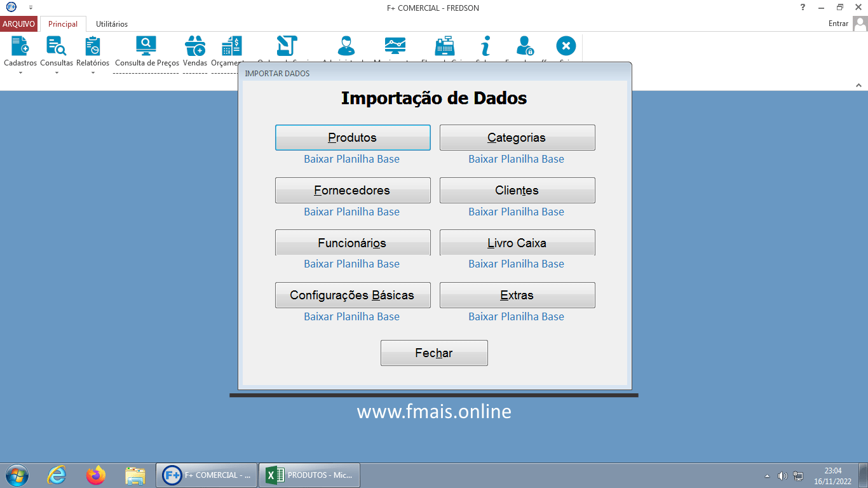Click the Fornecedores import button

353,190
